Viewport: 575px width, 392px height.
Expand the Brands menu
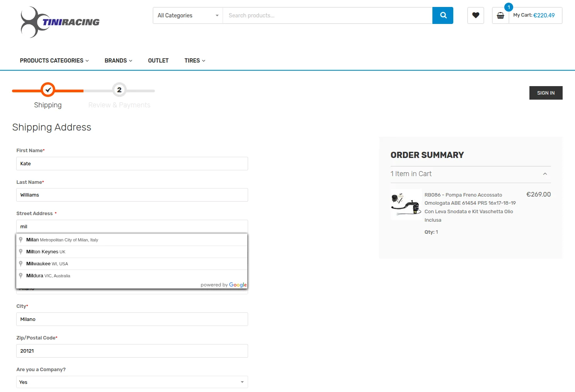[x=118, y=61]
